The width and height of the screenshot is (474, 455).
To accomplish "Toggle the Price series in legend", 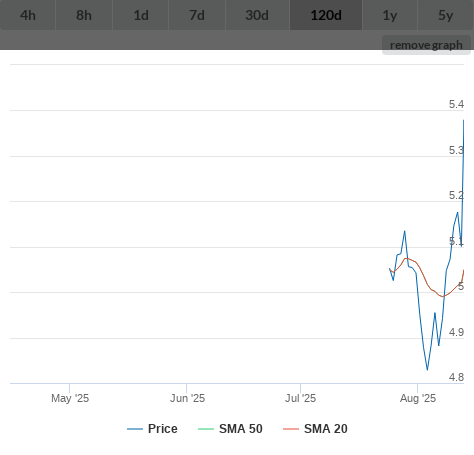I will click(152, 429).
